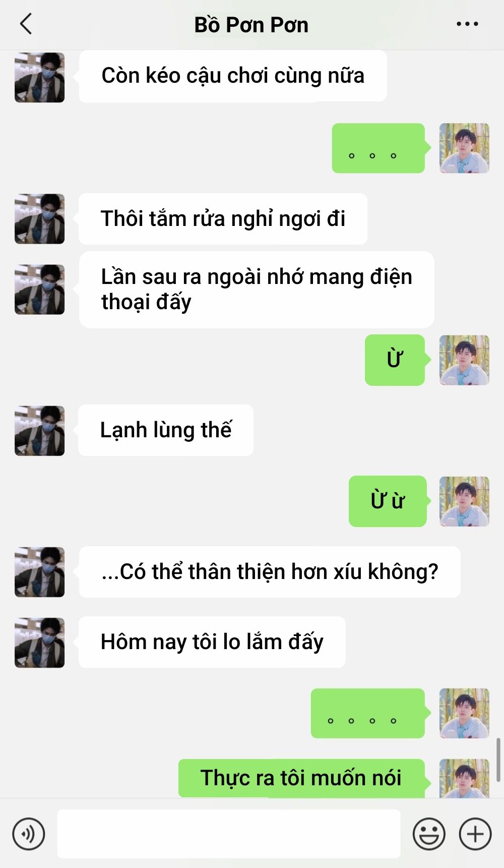
Task: Tap your avatar next to 'Ừ ừ' message
Action: (x=464, y=501)
